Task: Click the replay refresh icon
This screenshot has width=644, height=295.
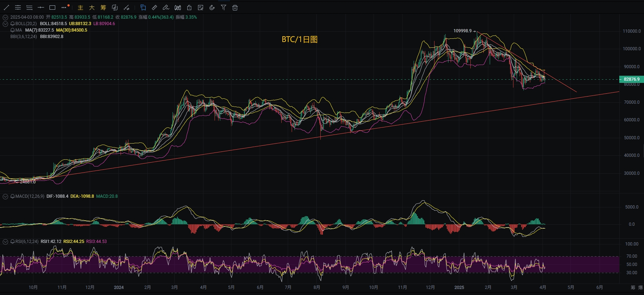Action: click(115, 8)
